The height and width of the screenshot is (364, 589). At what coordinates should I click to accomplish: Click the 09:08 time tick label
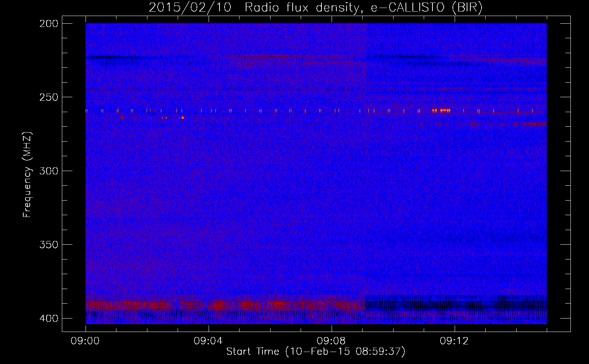(x=331, y=341)
